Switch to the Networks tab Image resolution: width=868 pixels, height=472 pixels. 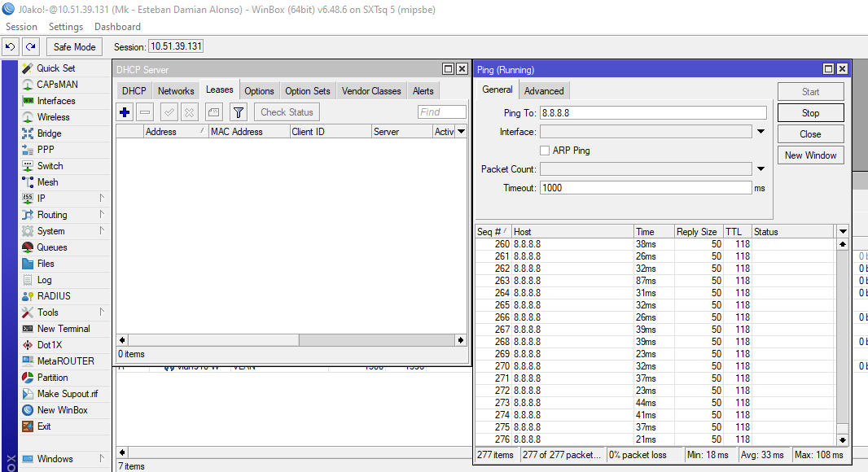coord(176,91)
